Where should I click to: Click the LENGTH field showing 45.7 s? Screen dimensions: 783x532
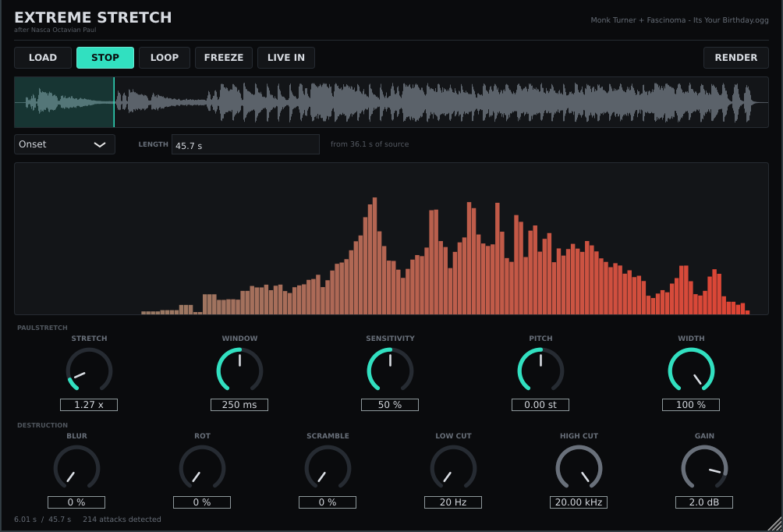pyautogui.click(x=245, y=144)
